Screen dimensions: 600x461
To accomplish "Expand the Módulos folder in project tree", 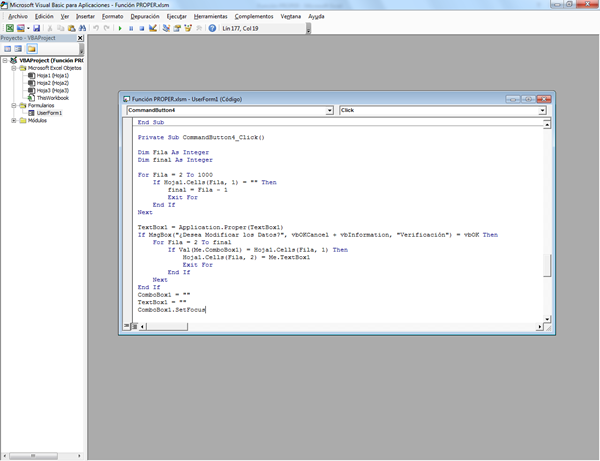I will tap(14, 121).
